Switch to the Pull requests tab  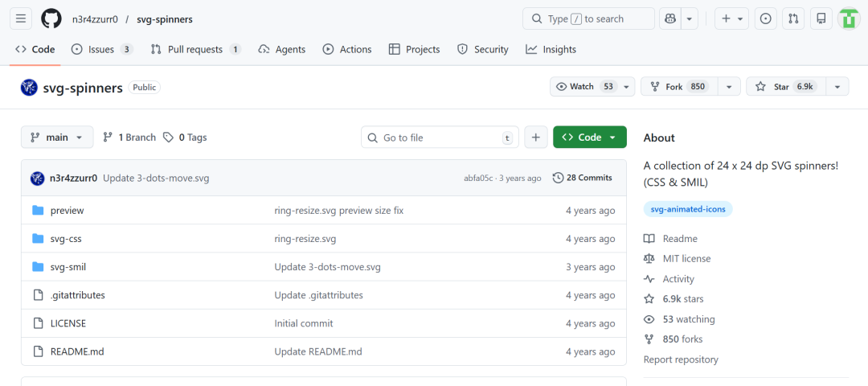coord(195,49)
